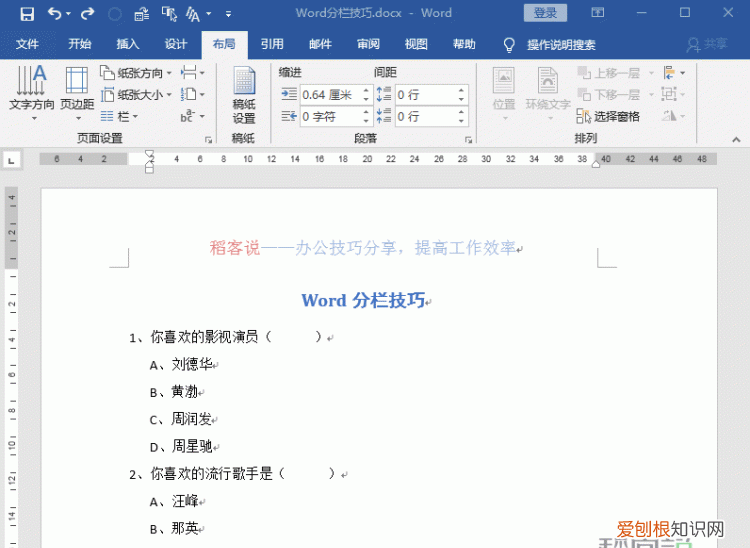Decrease spacing after with down spinner

pos(461,121)
